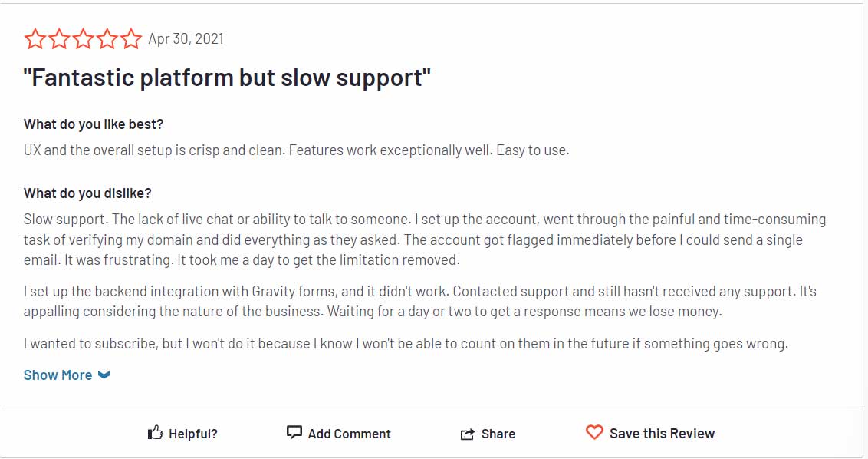Click the Apr 30, 2021 review date
The height and width of the screenshot is (459, 868).
186,39
